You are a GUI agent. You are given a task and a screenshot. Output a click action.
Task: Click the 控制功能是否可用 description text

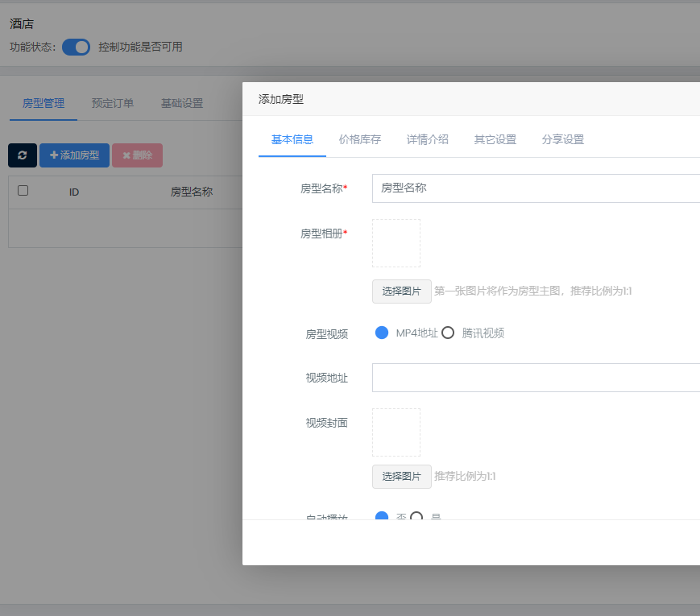(140, 47)
